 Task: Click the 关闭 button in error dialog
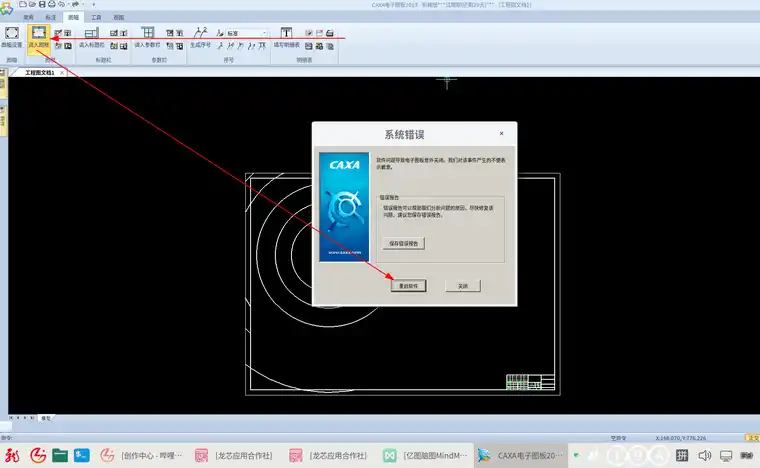[463, 286]
